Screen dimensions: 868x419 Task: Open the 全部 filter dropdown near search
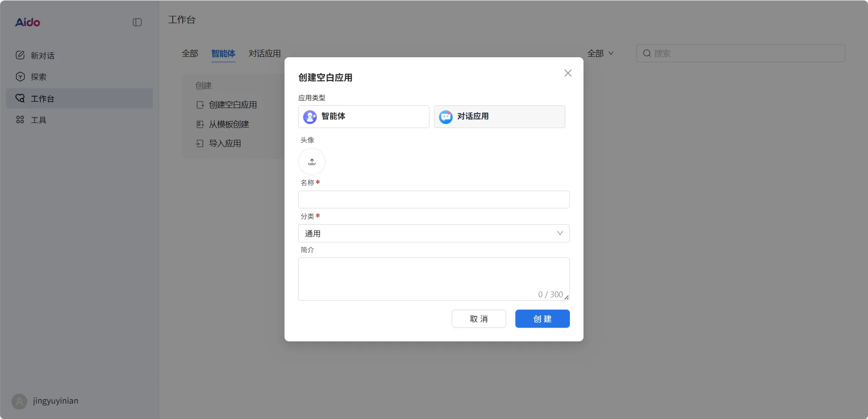tap(600, 53)
